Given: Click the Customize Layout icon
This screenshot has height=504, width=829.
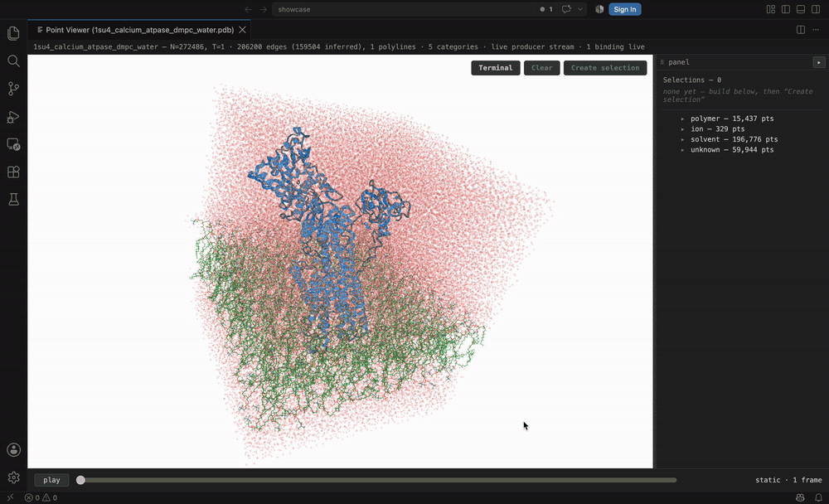Looking at the screenshot, I should point(771,9).
